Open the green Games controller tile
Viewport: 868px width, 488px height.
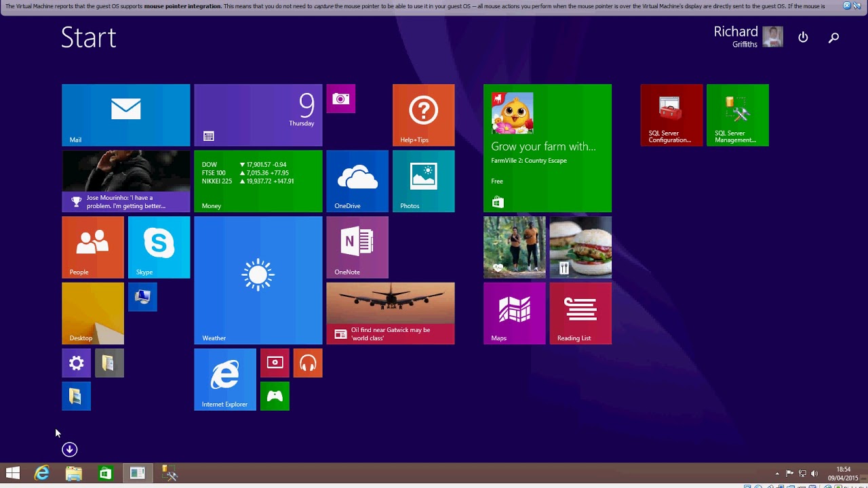pyautogui.click(x=275, y=396)
